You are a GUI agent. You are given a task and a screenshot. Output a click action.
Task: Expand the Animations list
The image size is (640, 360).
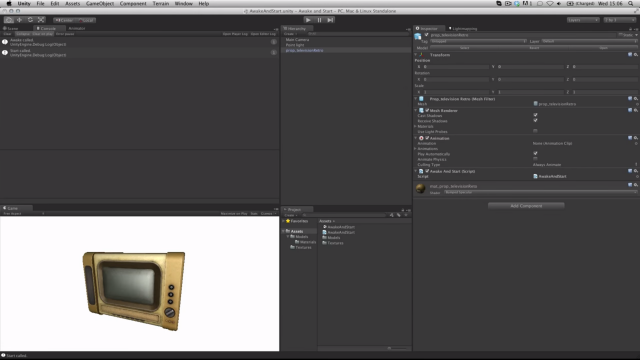pyautogui.click(x=416, y=149)
